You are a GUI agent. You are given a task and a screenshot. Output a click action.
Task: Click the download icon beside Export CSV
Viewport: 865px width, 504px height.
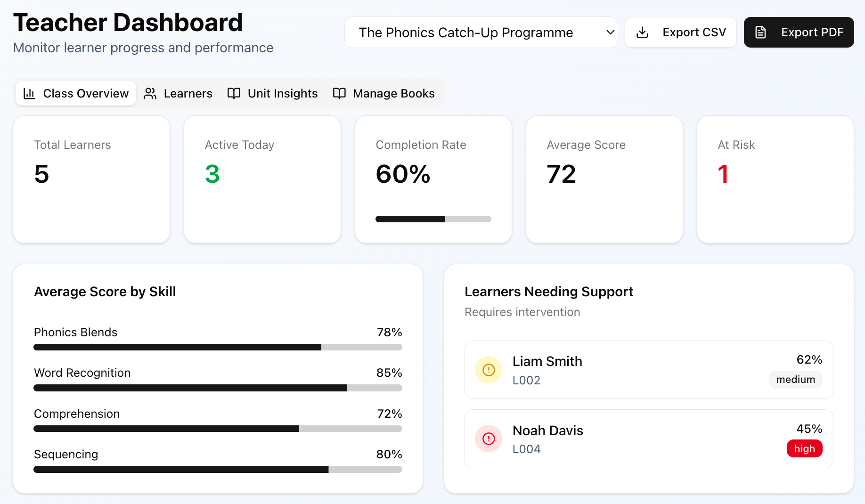[642, 33]
